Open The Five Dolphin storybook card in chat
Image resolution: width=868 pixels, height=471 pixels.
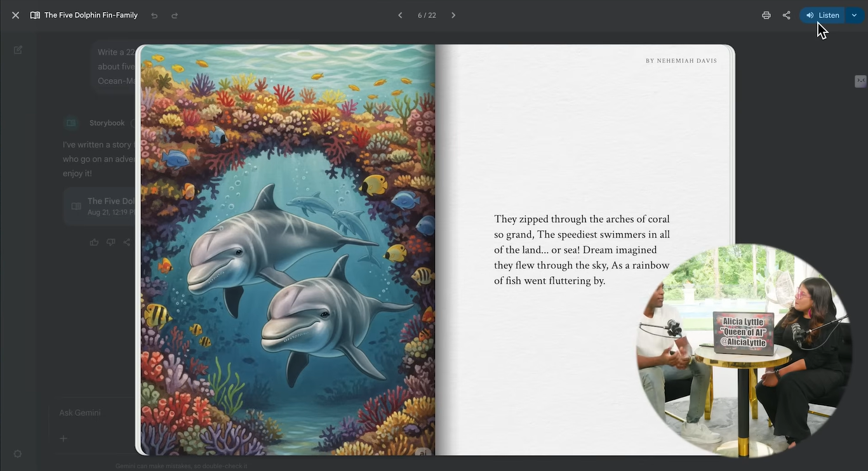[x=102, y=206]
